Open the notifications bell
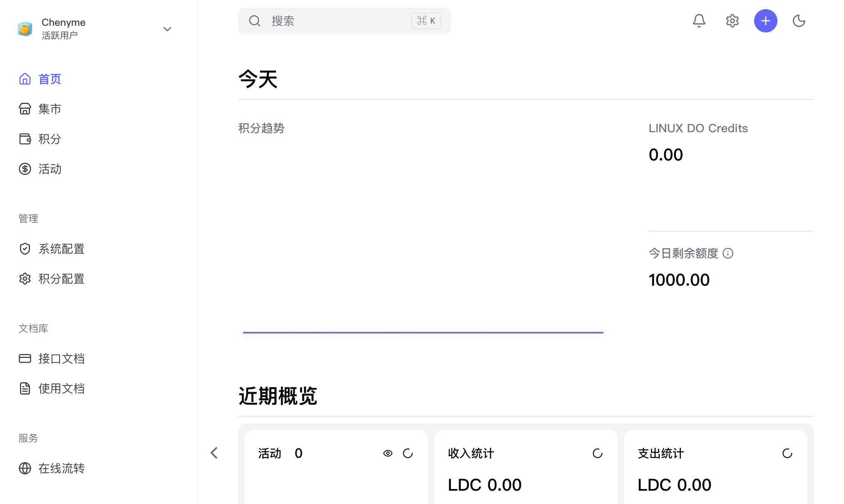 tap(699, 21)
